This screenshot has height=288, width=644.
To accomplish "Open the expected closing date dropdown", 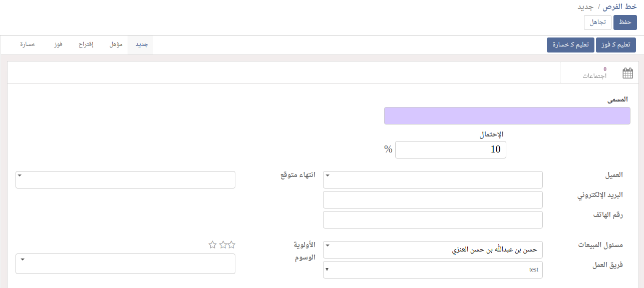I will (20, 175).
